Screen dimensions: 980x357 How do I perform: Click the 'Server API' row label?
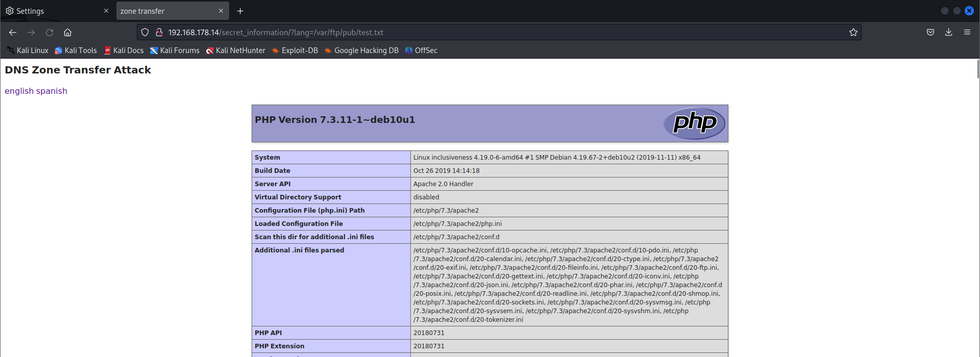tap(273, 184)
